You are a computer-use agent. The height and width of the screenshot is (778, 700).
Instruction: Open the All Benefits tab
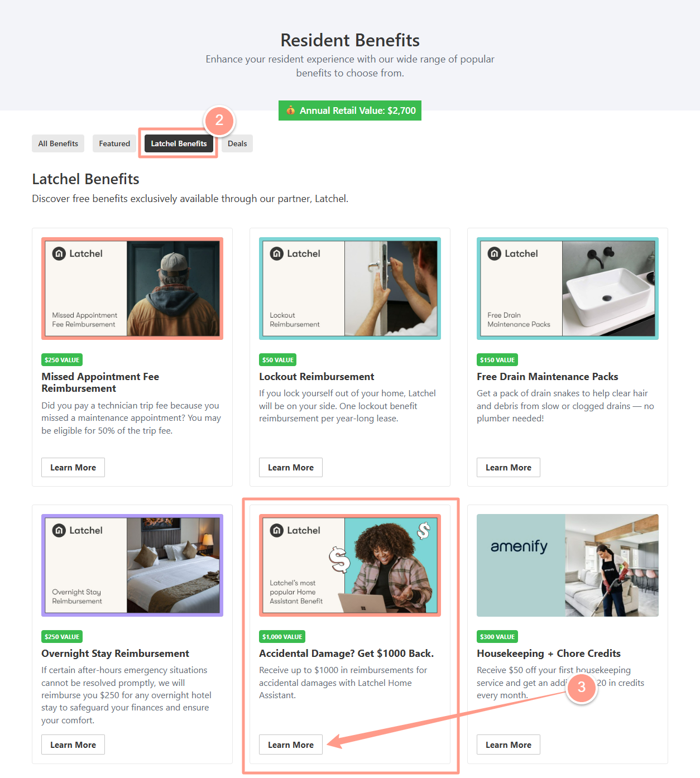(58, 143)
